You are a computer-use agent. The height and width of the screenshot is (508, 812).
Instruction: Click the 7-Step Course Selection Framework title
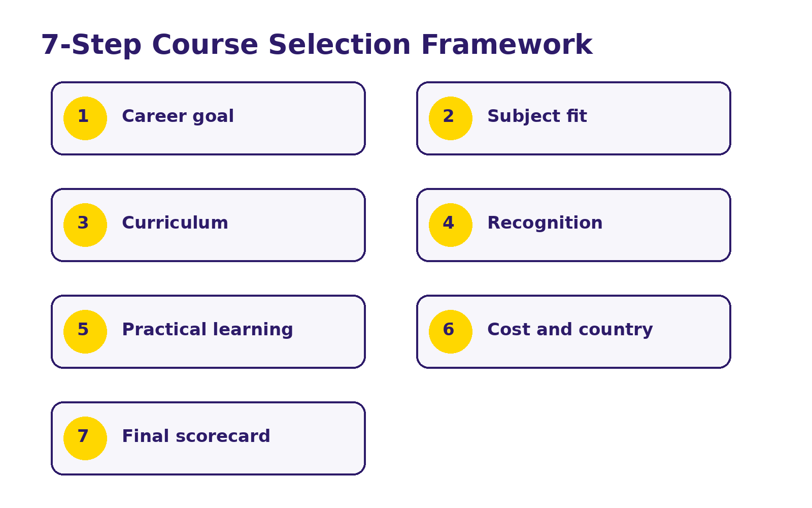[317, 45]
